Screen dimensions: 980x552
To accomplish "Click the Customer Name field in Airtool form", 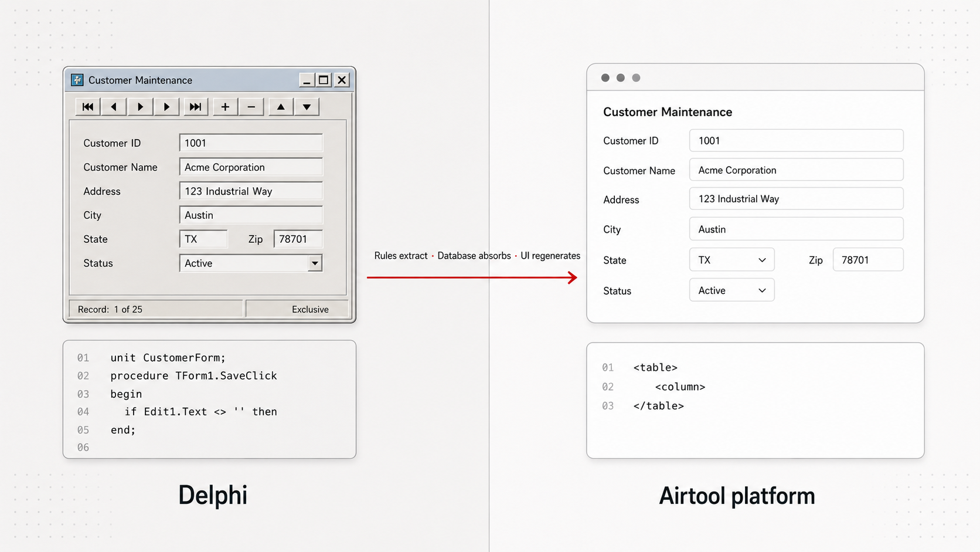I will pyautogui.click(x=796, y=170).
